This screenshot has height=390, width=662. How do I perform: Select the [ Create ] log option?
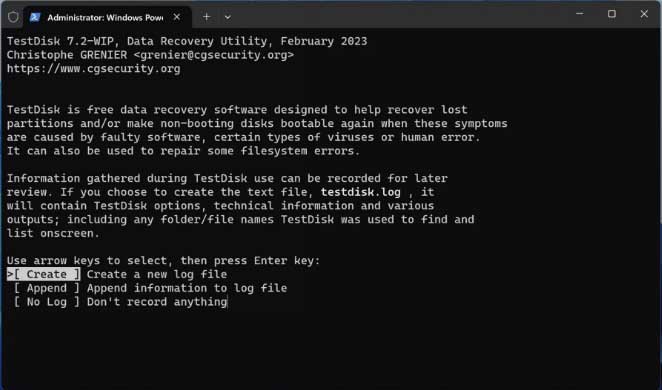43,274
